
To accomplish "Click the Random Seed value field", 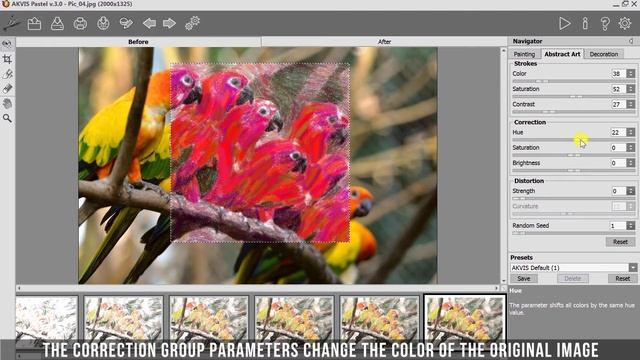I will (618, 226).
